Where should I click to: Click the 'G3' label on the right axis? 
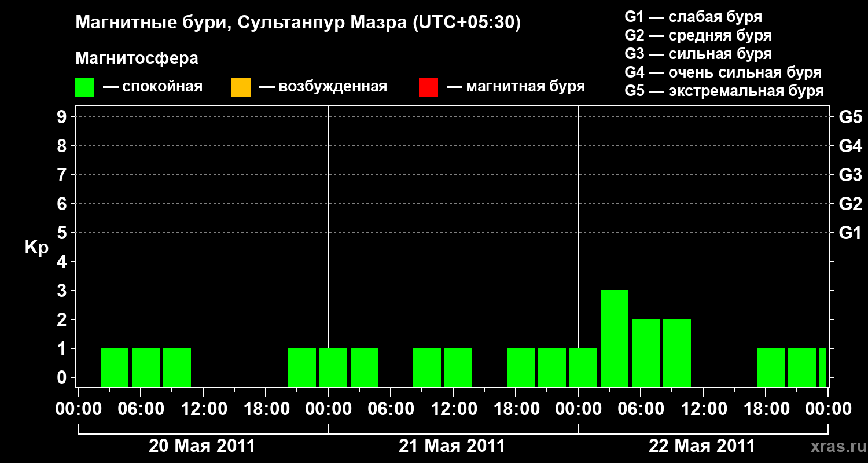tap(851, 175)
